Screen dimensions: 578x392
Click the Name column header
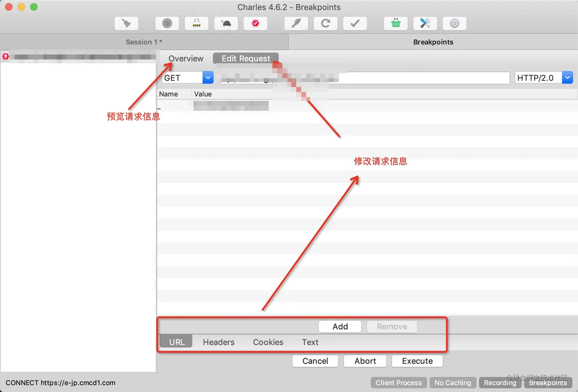click(174, 94)
